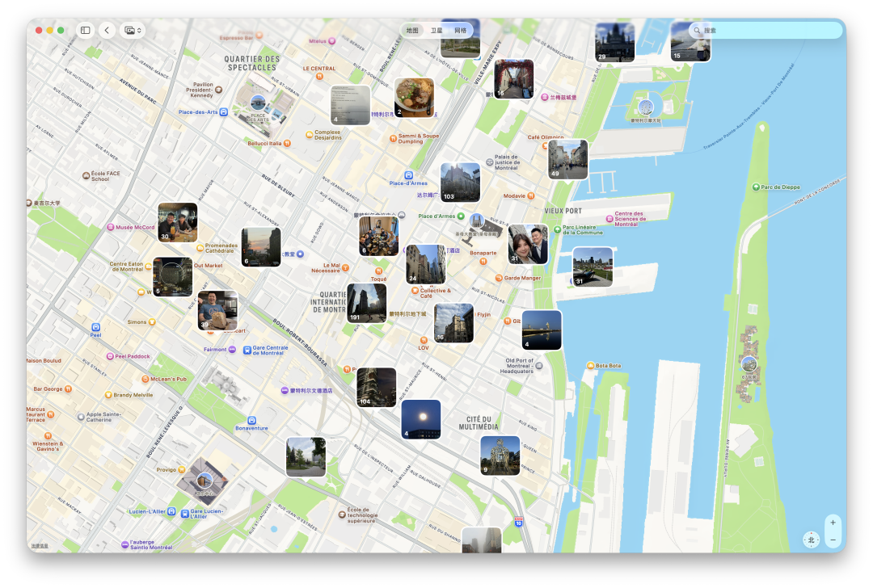The width and height of the screenshot is (873, 588).
Task: Click the Bellucci Italia restaurant pin
Action: pos(287,143)
